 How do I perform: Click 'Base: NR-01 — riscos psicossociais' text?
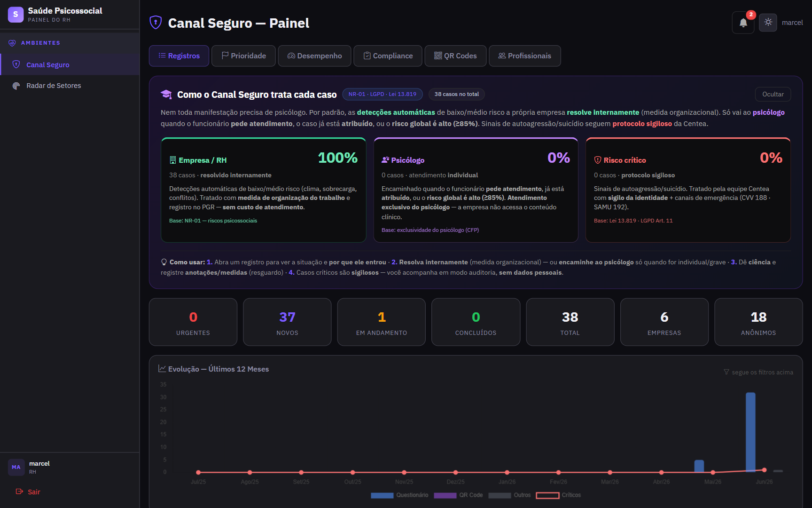click(213, 221)
